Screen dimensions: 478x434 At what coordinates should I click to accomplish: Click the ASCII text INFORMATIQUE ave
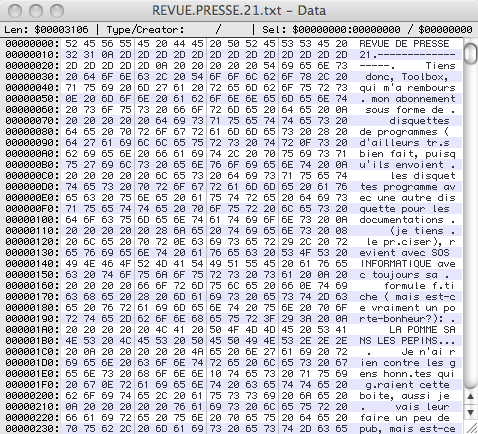(407, 264)
